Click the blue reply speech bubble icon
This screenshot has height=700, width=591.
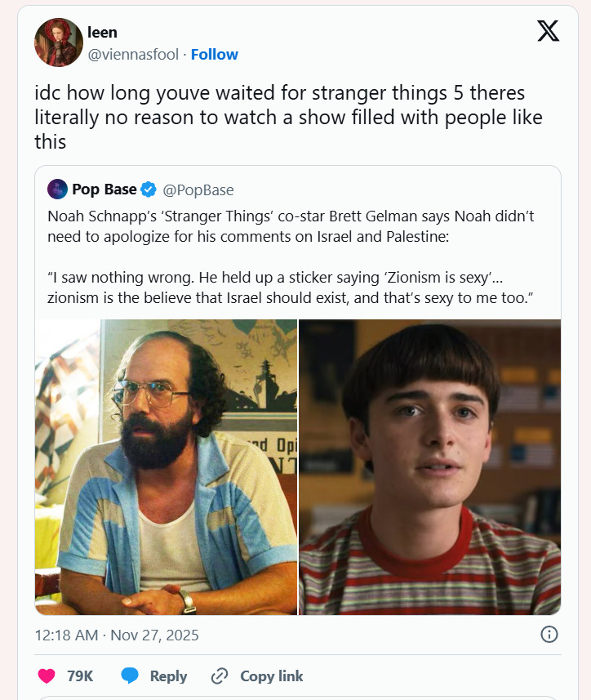coord(130,675)
